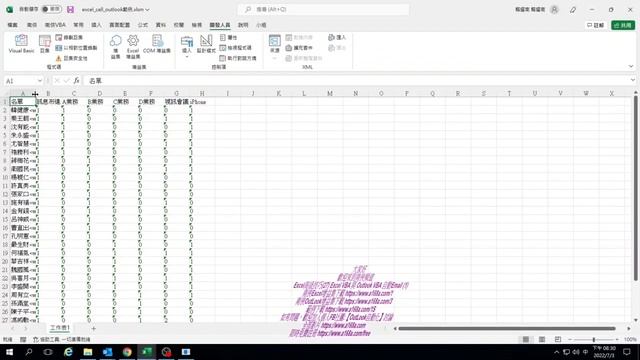Switch to the Formulas (公式) tab
The image size is (640, 360).
(142, 25)
